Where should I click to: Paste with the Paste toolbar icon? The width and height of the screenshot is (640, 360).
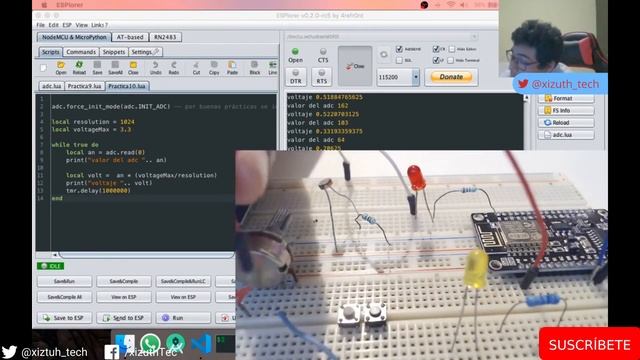(x=232, y=68)
